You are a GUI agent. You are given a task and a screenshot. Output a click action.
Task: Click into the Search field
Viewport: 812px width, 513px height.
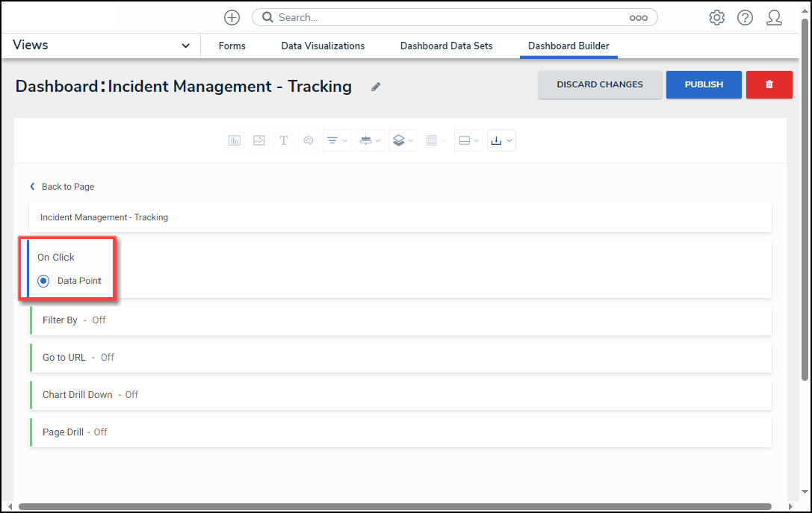[448, 17]
